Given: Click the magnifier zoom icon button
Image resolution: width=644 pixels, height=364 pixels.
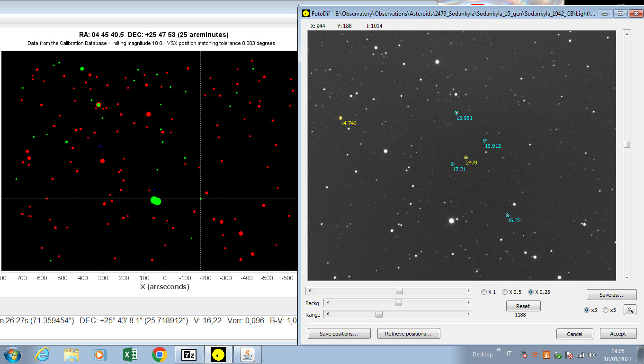Looking at the screenshot, I should [x=630, y=310].
